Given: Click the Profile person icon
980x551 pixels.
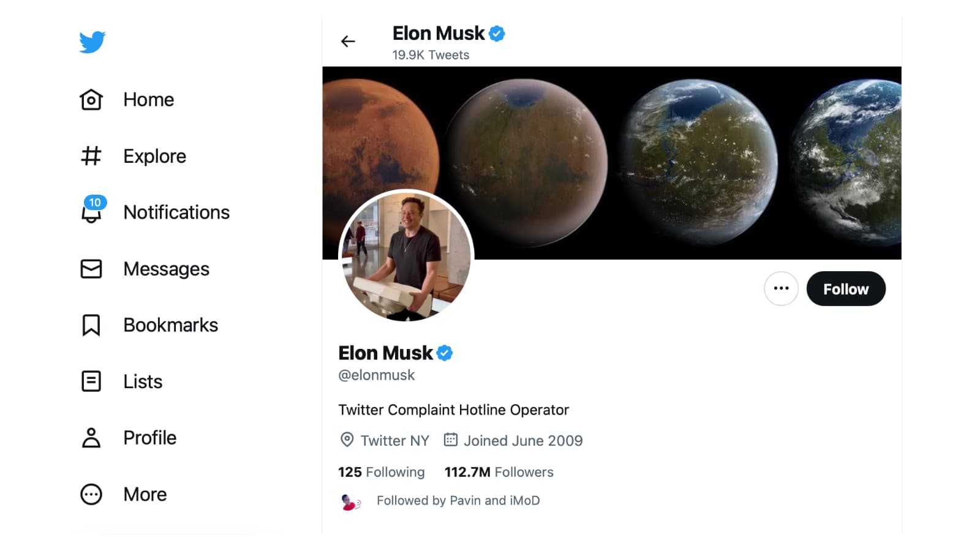Looking at the screenshot, I should (x=91, y=438).
